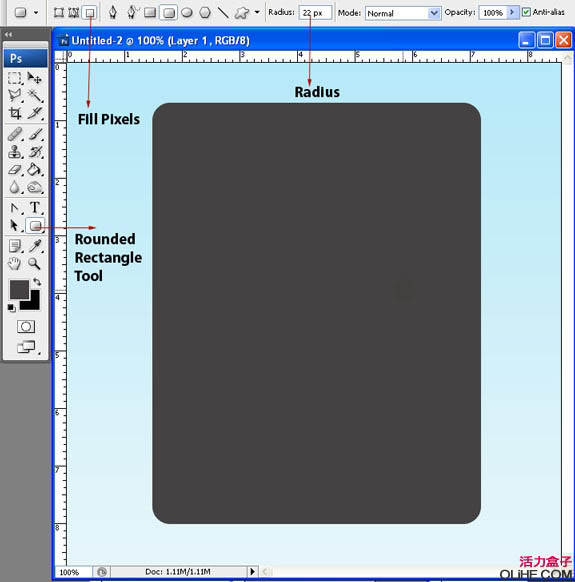Choose Shape Layers mode in options bar
575x582 pixels.
click(59, 13)
